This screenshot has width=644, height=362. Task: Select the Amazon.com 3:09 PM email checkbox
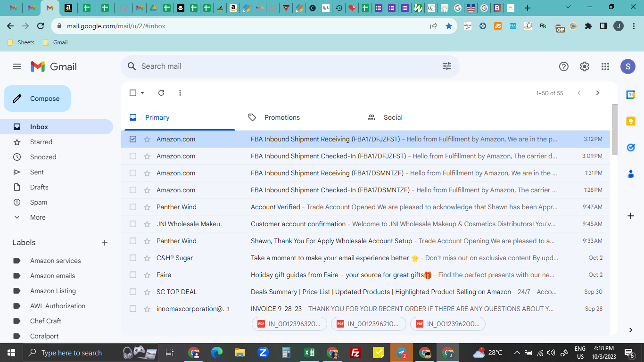(133, 156)
